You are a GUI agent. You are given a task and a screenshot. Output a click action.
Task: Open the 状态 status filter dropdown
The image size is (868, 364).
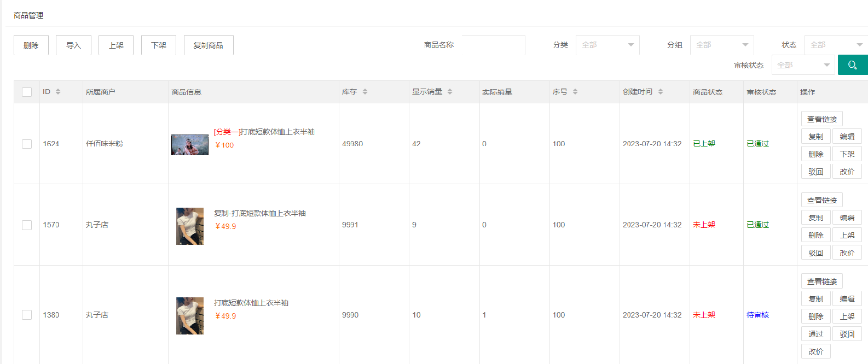835,45
